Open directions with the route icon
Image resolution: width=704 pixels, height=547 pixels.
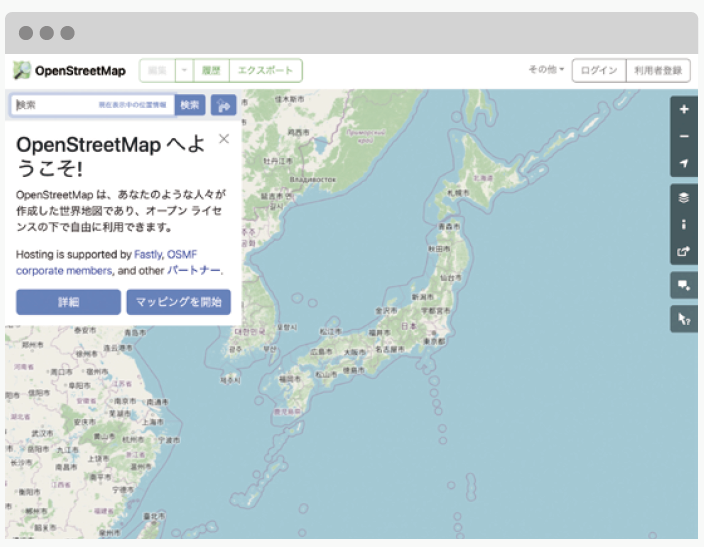(223, 105)
